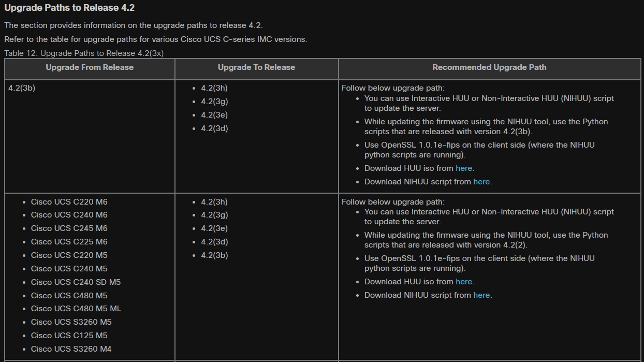Click the bullet mentioning 'released with version 4.2(3b)'
This screenshot has width=644, height=362.
(x=486, y=126)
